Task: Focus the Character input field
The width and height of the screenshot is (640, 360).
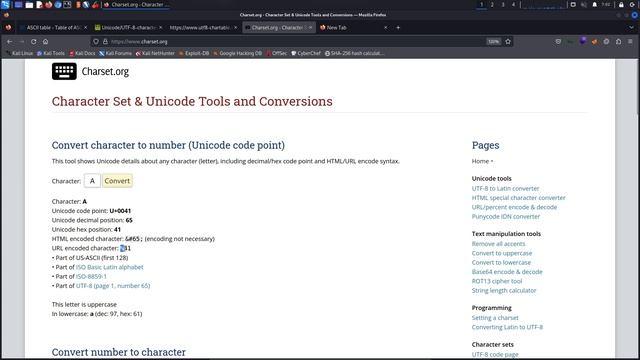Action: click(x=92, y=181)
